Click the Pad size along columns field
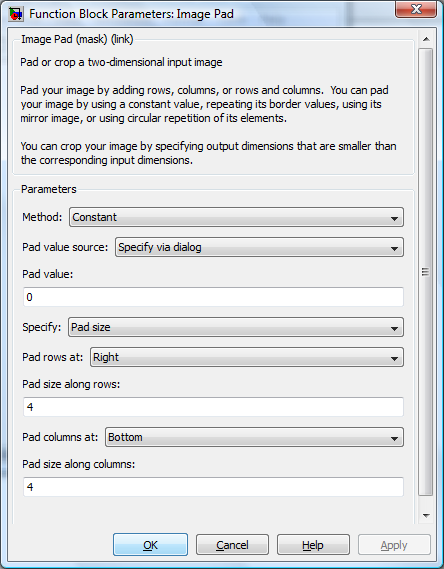444x569 pixels. point(213,487)
